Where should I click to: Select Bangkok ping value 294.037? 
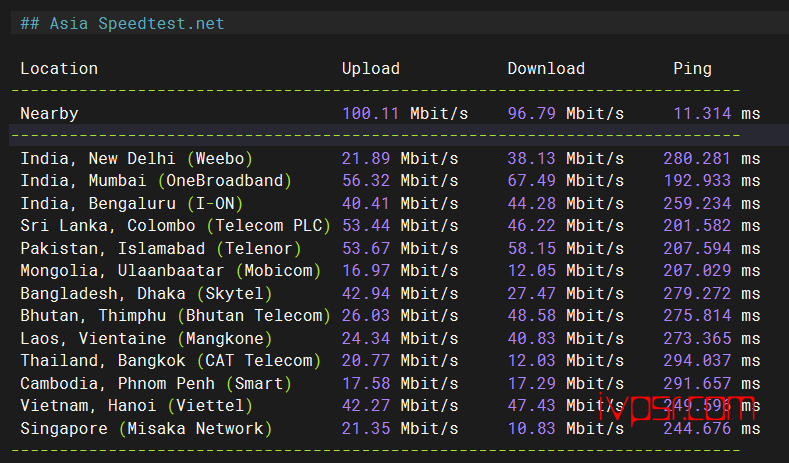(x=697, y=361)
